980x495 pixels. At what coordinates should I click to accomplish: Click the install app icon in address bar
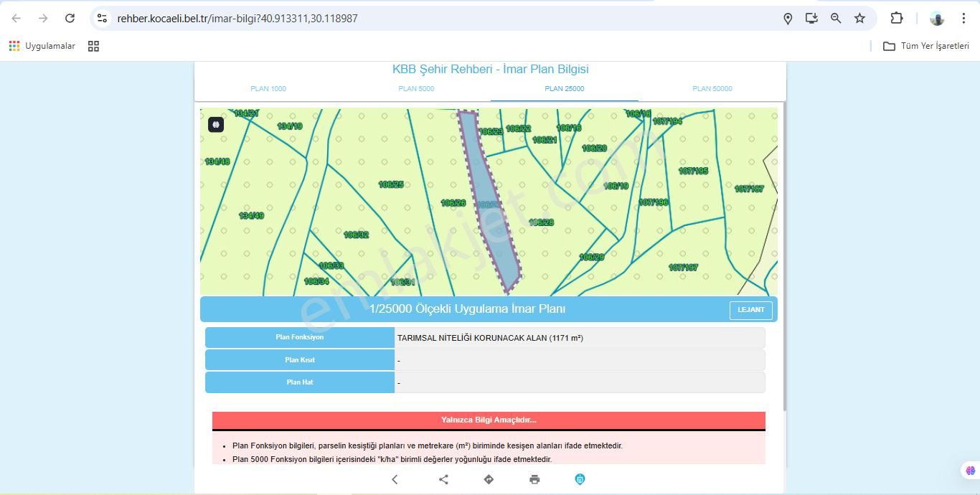[811, 19]
